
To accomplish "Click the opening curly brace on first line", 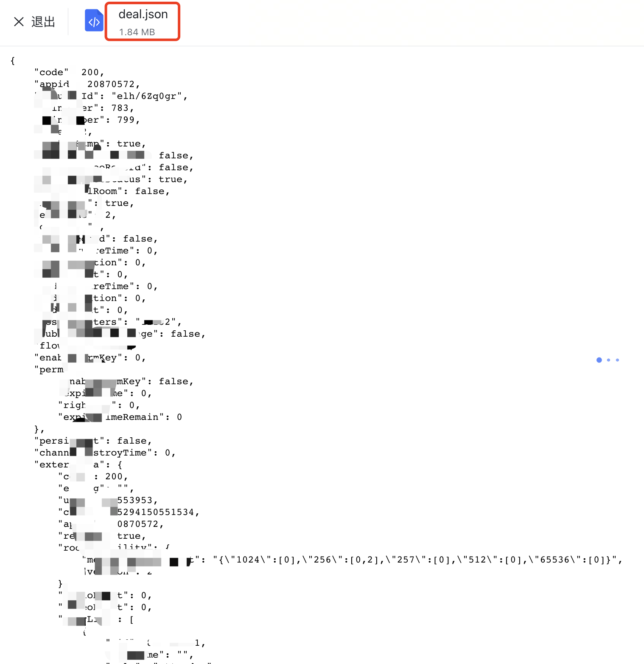I will (x=13, y=61).
